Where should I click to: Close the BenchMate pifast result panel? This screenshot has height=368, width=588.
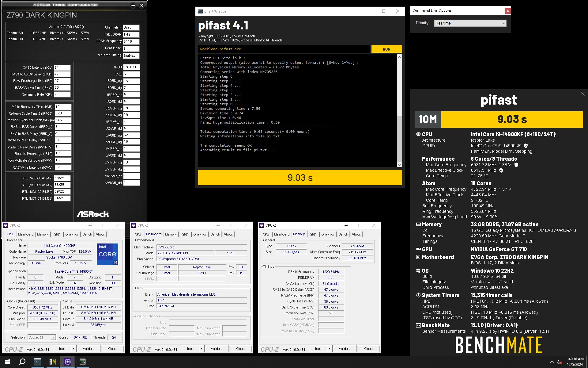click(x=582, y=94)
